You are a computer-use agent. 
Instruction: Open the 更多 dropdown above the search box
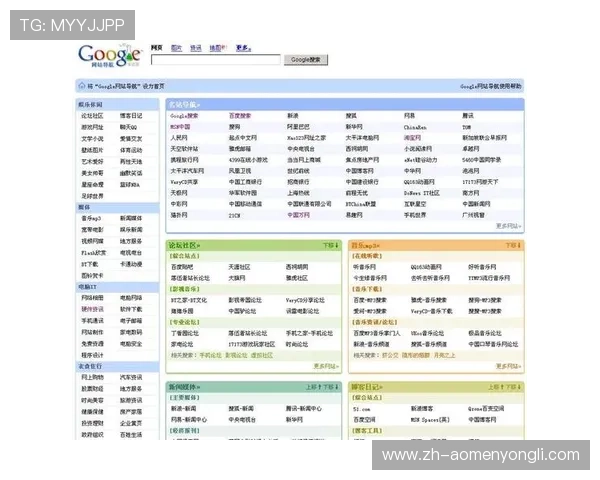[243, 48]
